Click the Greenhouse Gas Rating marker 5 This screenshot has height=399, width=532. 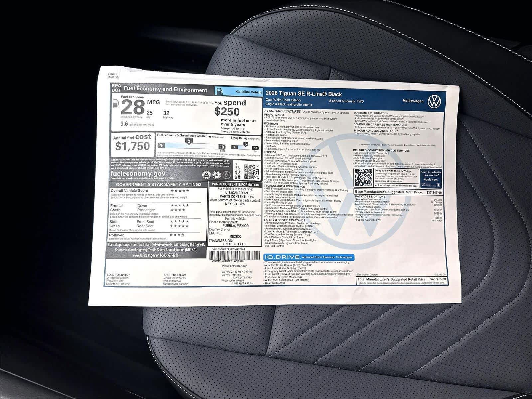pyautogui.click(x=189, y=141)
